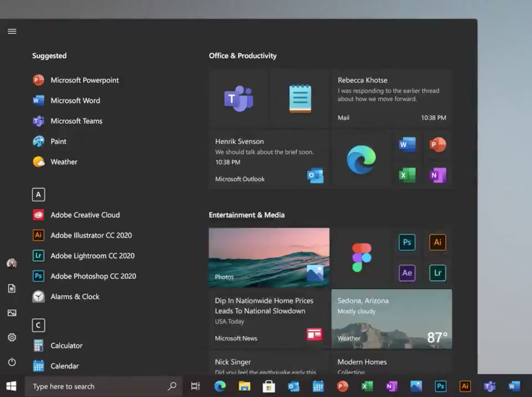The width and height of the screenshot is (532, 397).
Task: Open Microsoft Word in Suggested list
Action: coord(66,100)
